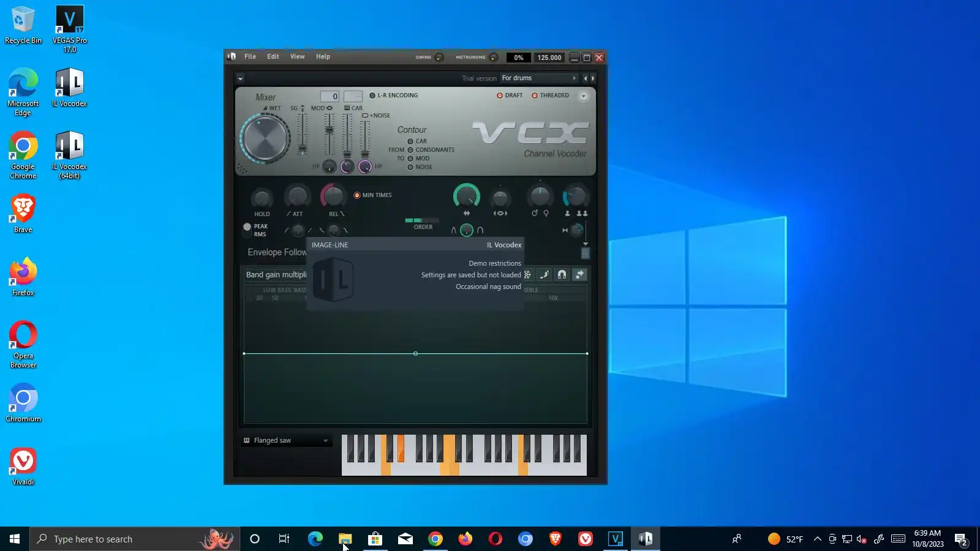
Task: Click the 0% CPU display
Action: click(x=519, y=58)
